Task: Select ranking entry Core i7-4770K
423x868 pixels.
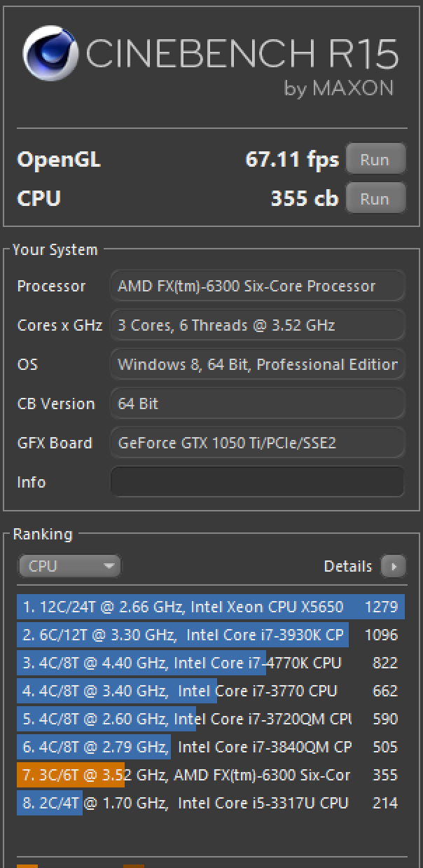Action: (211, 663)
